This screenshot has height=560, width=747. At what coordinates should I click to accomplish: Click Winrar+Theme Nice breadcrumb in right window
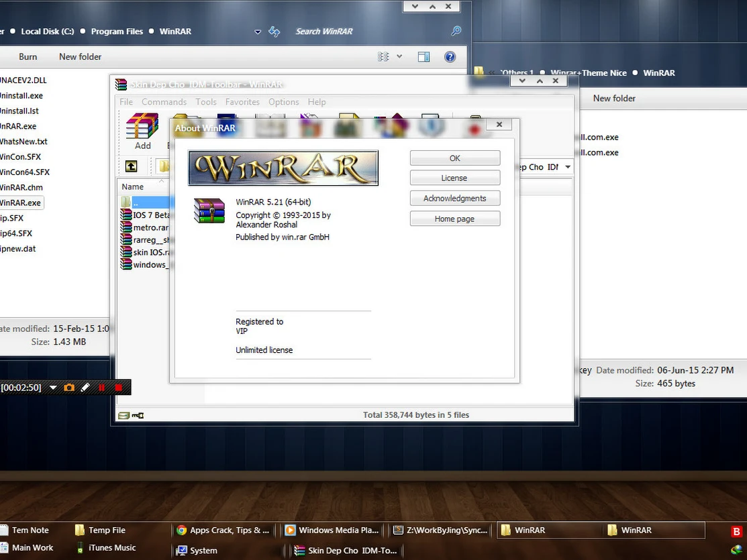[x=589, y=73]
